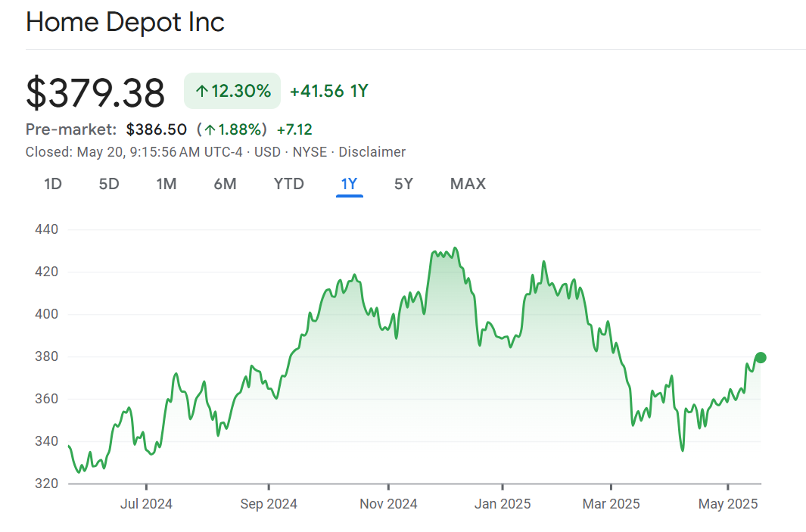The height and width of the screenshot is (532, 806).
Task: Click the +41.56 1Y change value
Action: tap(328, 92)
